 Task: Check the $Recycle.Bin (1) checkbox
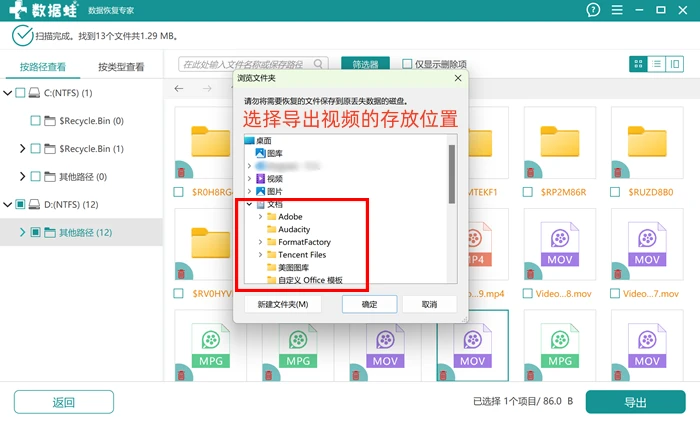tap(35, 149)
